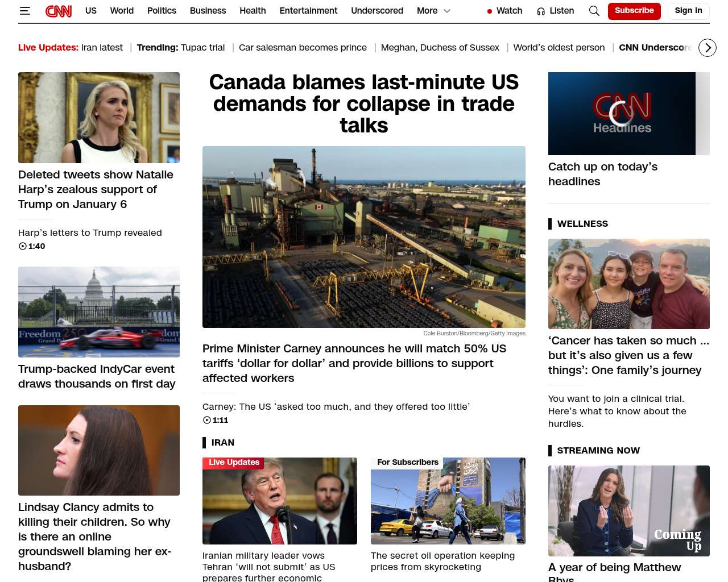Open the search magnifier icon
This screenshot has height=582, width=728.
(x=594, y=11)
